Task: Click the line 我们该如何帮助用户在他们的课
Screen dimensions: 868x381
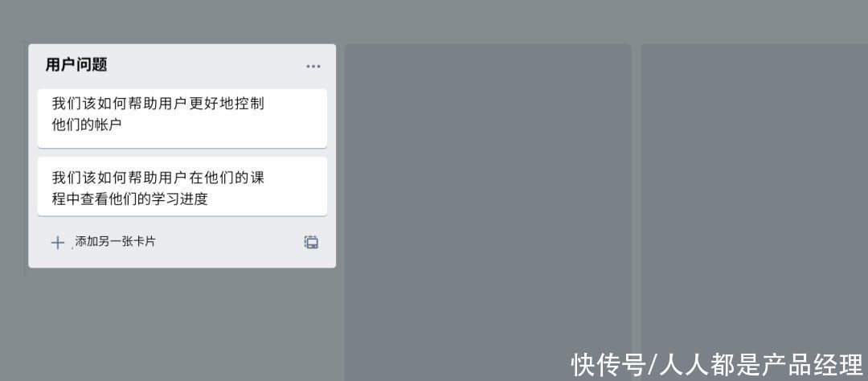Action: click(x=158, y=178)
